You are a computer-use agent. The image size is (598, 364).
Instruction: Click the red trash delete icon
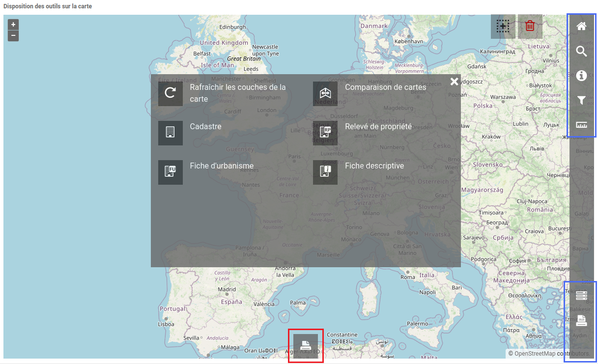tap(530, 27)
